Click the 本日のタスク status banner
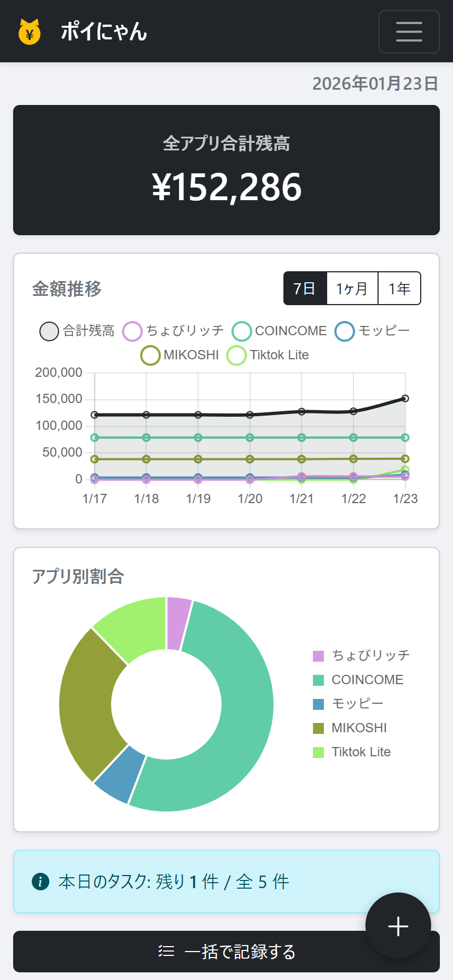This screenshot has width=453, height=980. (226, 882)
